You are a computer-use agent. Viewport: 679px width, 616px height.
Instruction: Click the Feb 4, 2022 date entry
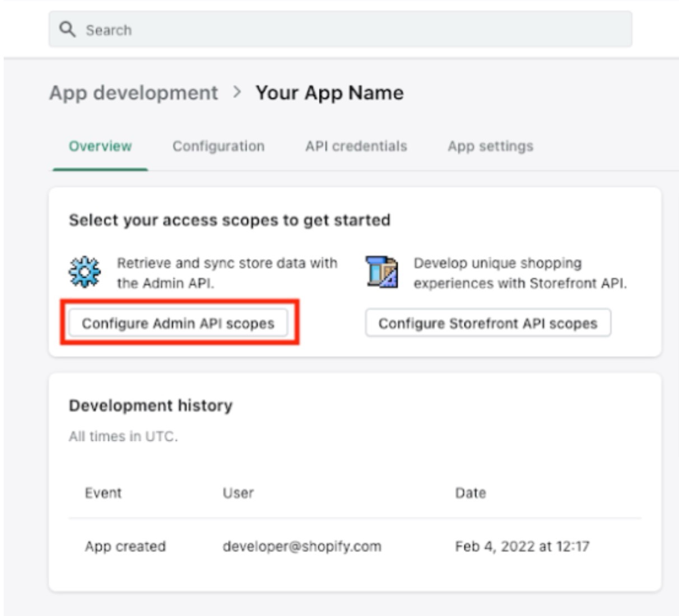[522, 546]
